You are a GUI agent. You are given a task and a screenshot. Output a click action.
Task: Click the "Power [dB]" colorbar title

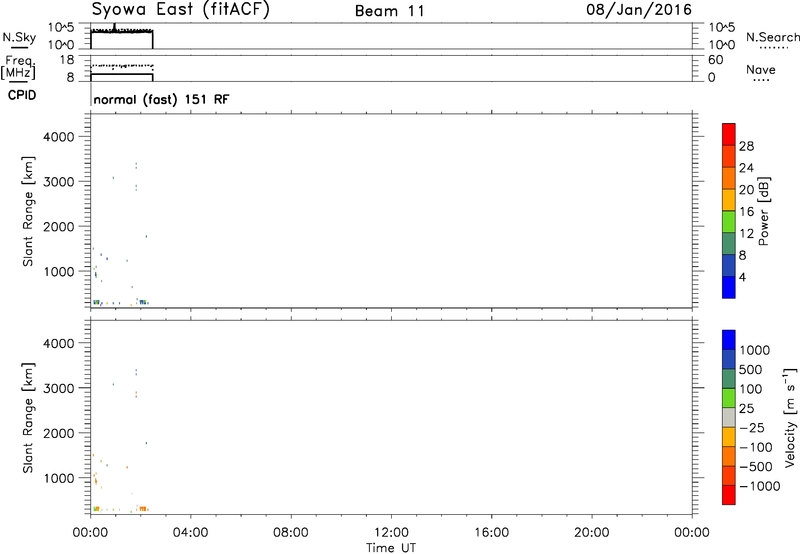764,211
